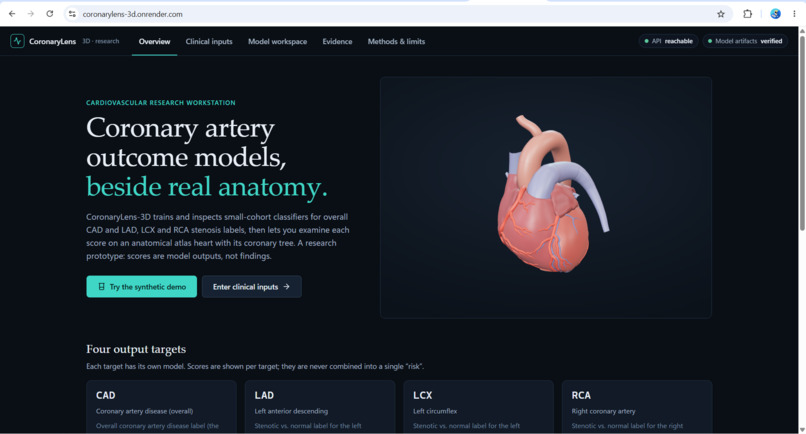Image resolution: width=806 pixels, height=434 pixels.
Task: Click the '3D · research' label
Action: tap(101, 41)
